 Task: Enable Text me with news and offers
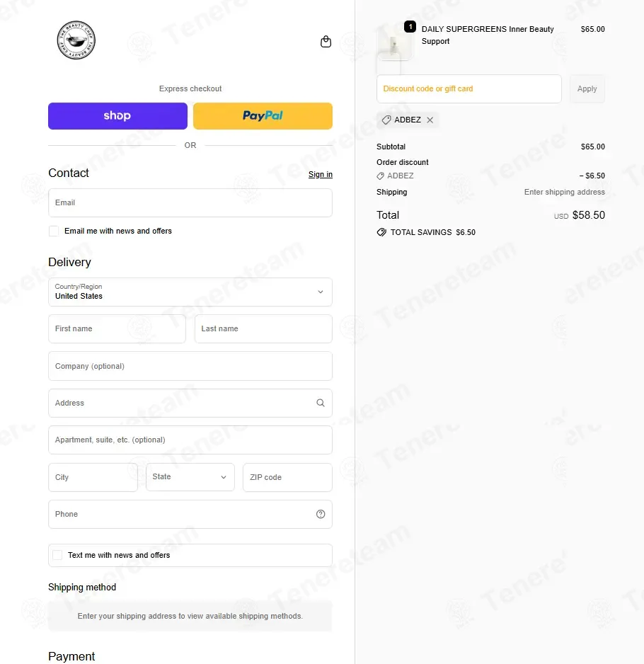click(57, 555)
